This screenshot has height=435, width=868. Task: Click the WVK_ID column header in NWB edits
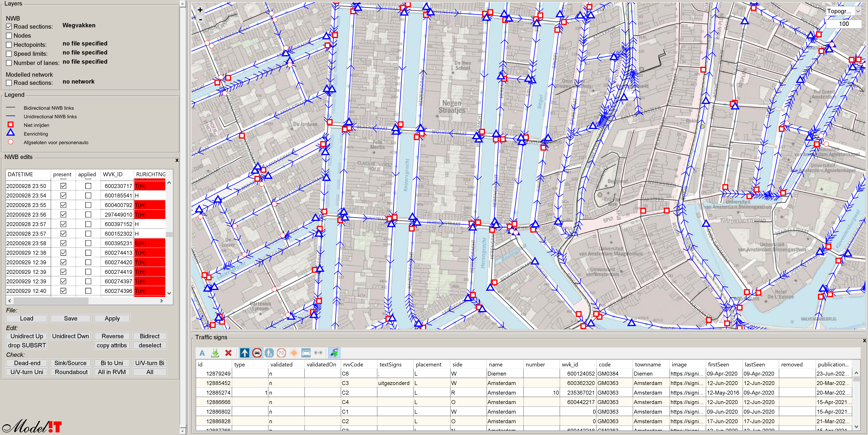tap(117, 174)
